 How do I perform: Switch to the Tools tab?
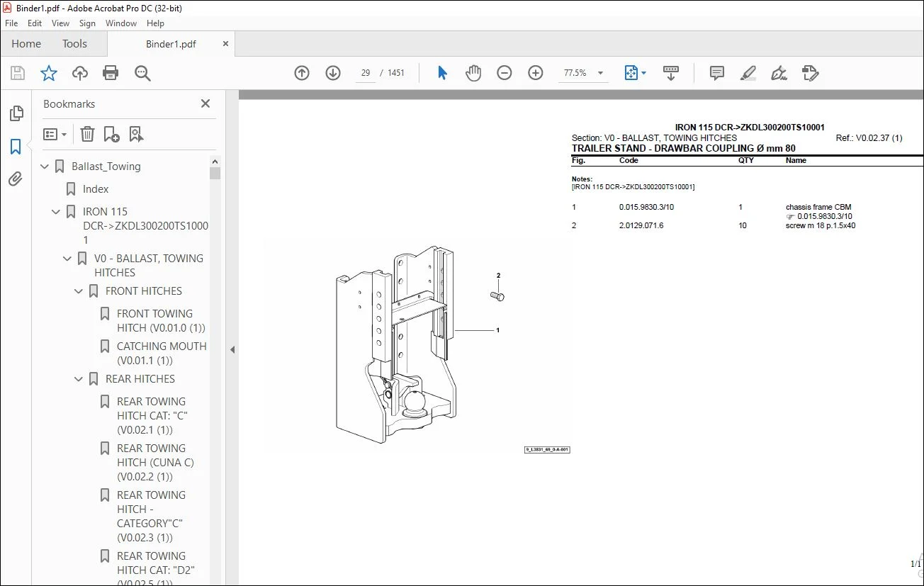[x=74, y=44]
